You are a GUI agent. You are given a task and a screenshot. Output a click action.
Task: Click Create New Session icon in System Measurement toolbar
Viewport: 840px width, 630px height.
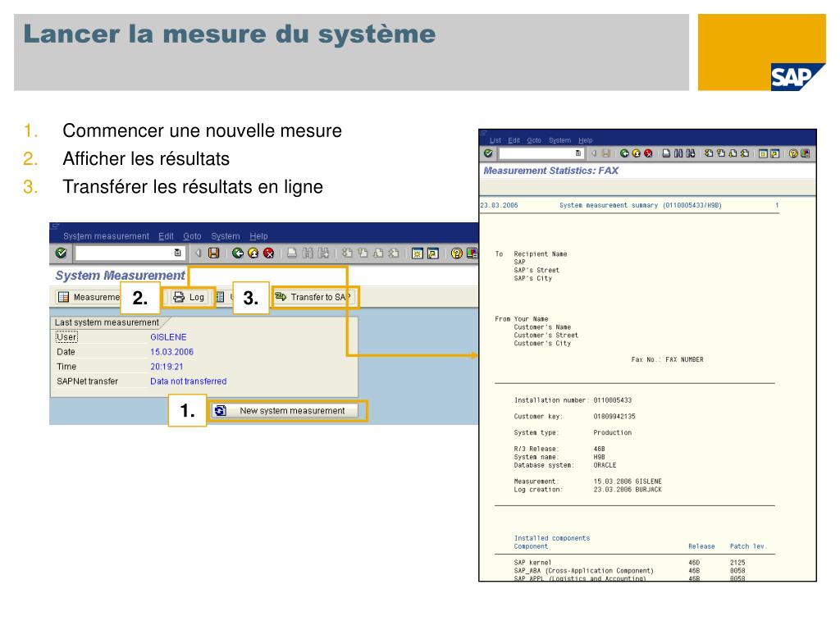point(418,253)
